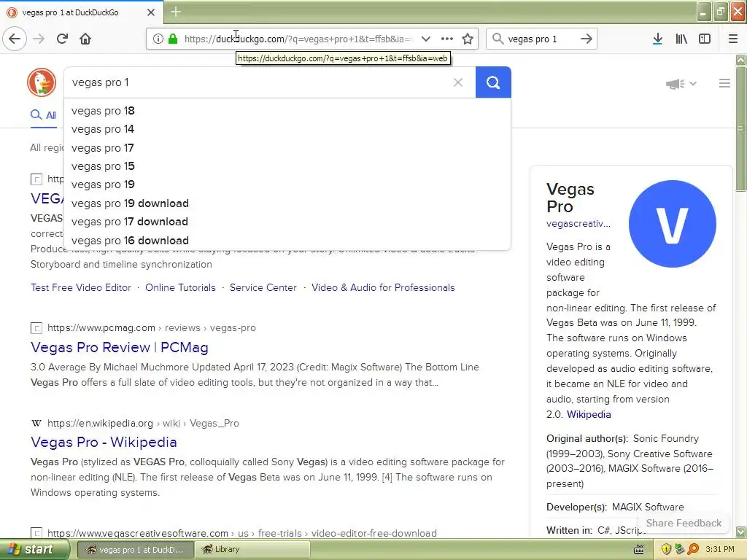Bookmark this page with the star icon
This screenshot has height=560, width=747.
(x=468, y=39)
